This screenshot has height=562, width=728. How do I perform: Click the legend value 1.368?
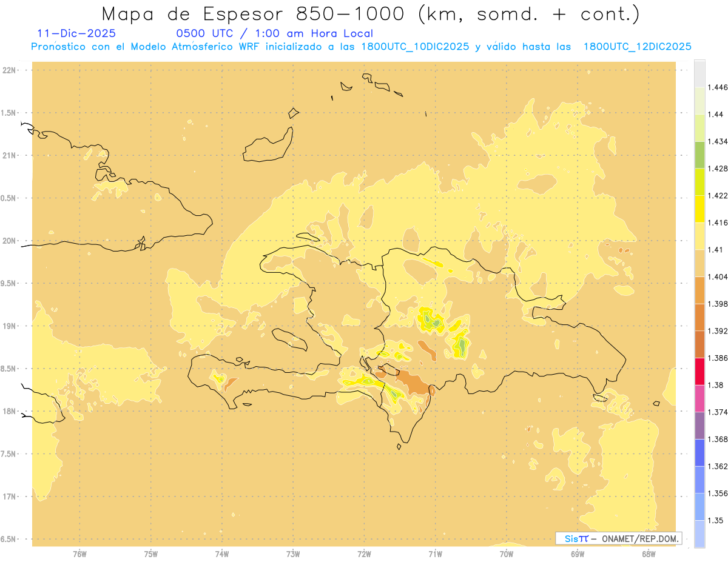(x=718, y=439)
